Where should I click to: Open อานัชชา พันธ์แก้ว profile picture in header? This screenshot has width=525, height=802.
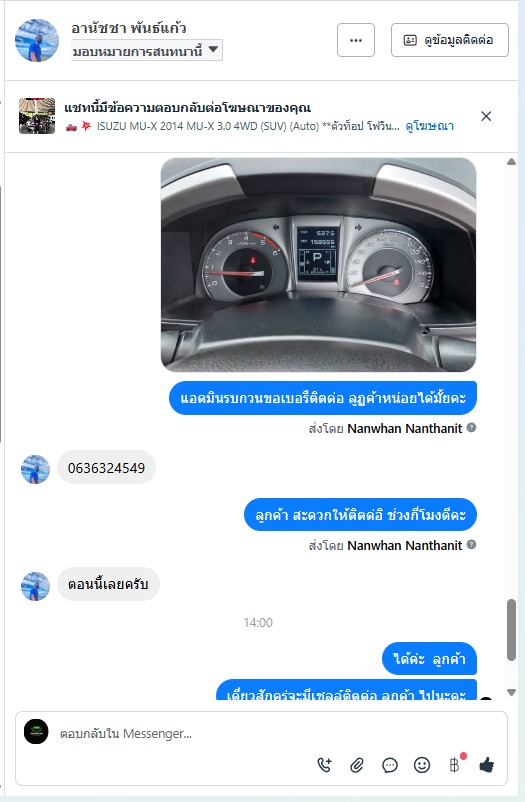(37, 40)
